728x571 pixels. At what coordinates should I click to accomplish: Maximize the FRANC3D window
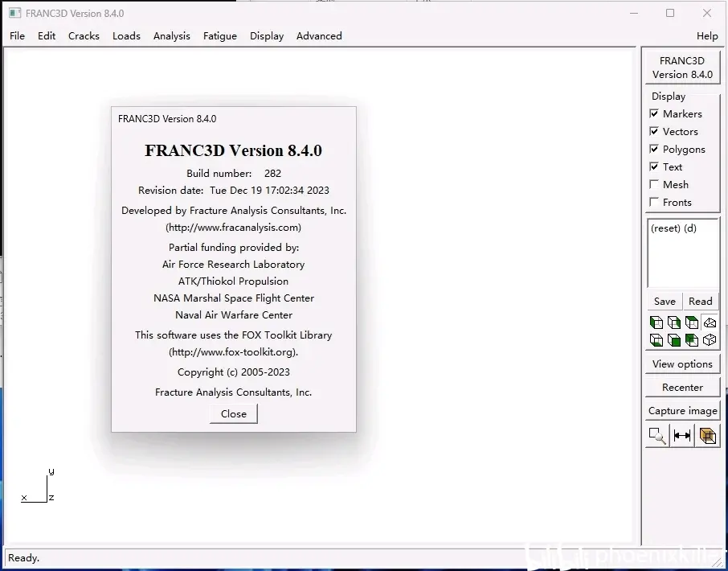[x=670, y=13]
